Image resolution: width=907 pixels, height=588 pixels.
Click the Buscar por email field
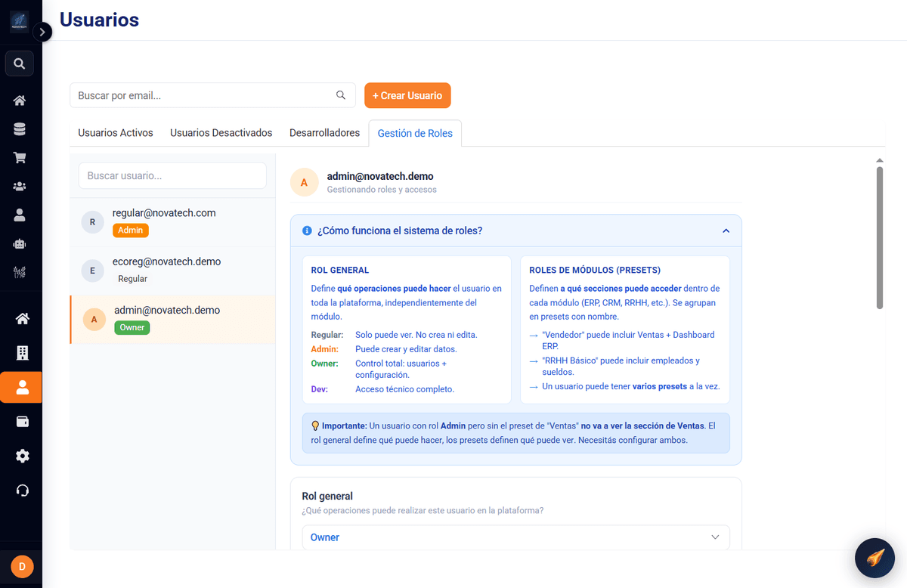coord(212,95)
